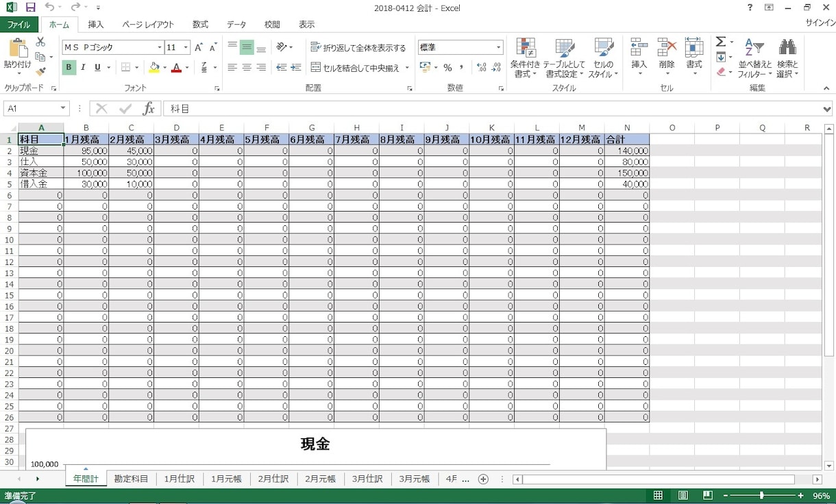Redo the last undone action
This screenshot has width=836, height=504.
(75, 8)
